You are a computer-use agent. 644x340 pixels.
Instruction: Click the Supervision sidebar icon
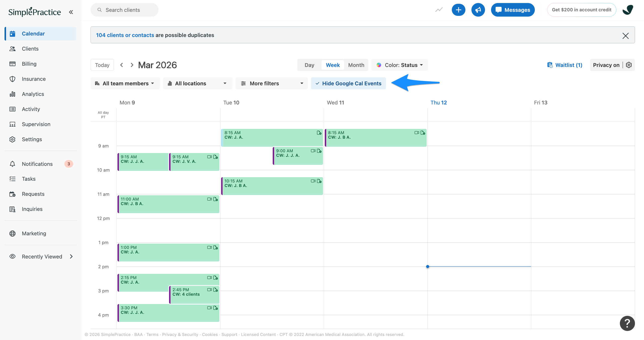coord(12,124)
